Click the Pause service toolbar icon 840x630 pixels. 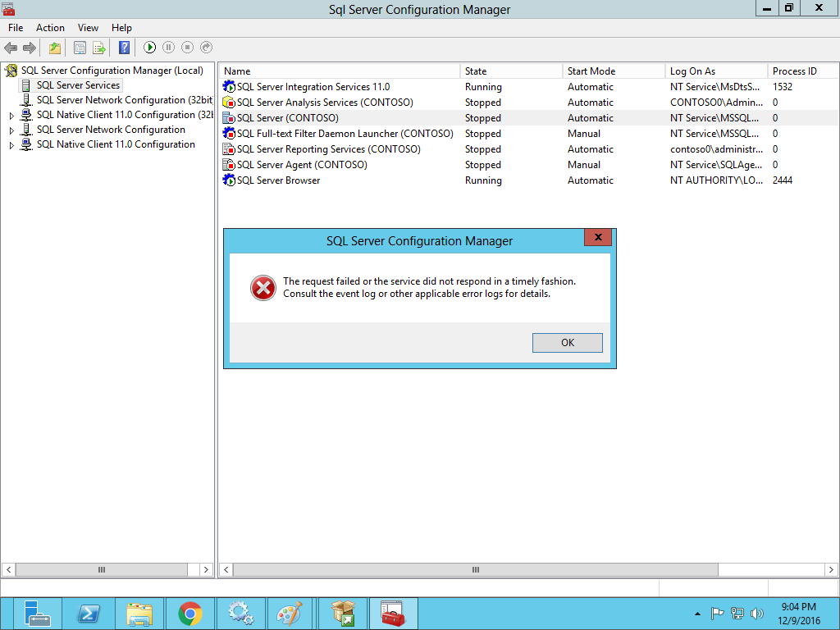click(170, 48)
